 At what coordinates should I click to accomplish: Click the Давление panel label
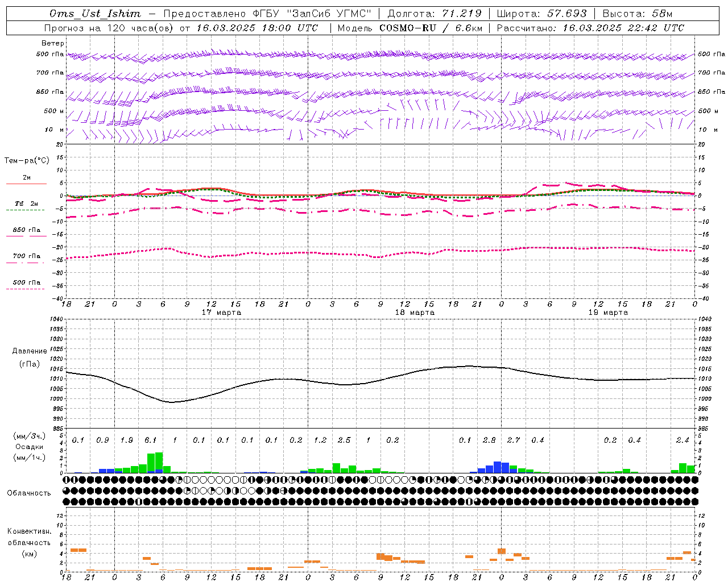pyautogui.click(x=30, y=351)
